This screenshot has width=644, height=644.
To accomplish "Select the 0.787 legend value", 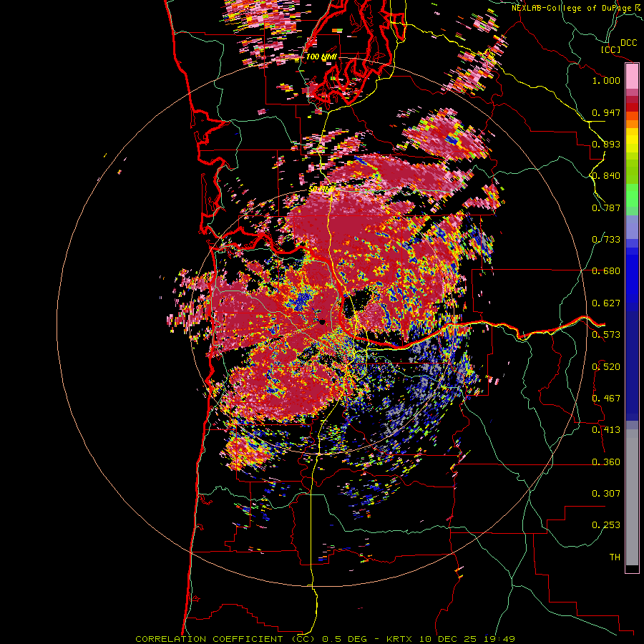I will point(606,208).
